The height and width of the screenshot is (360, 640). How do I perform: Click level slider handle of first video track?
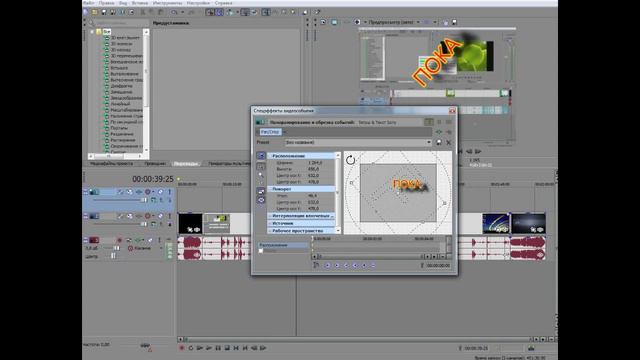coord(143,200)
